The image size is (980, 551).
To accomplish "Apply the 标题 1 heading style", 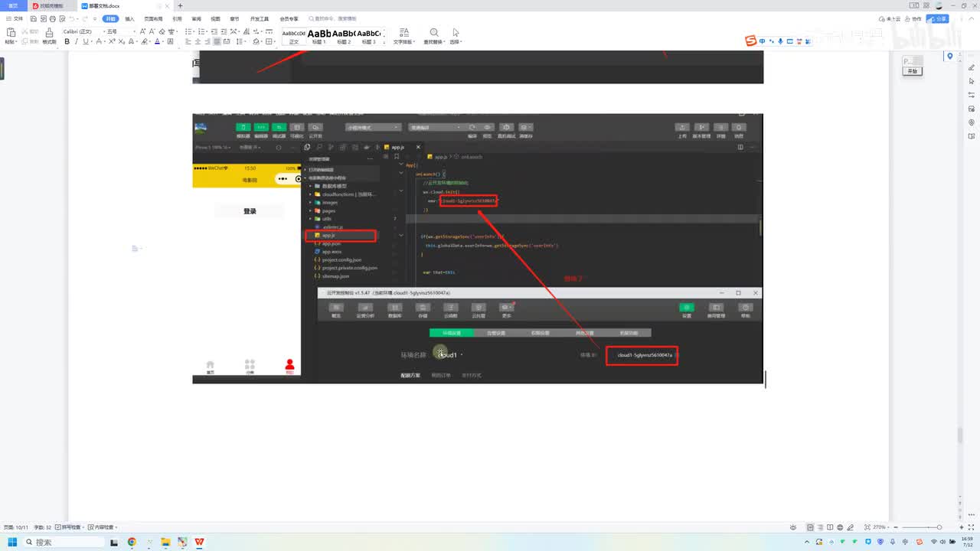I will coord(319,37).
